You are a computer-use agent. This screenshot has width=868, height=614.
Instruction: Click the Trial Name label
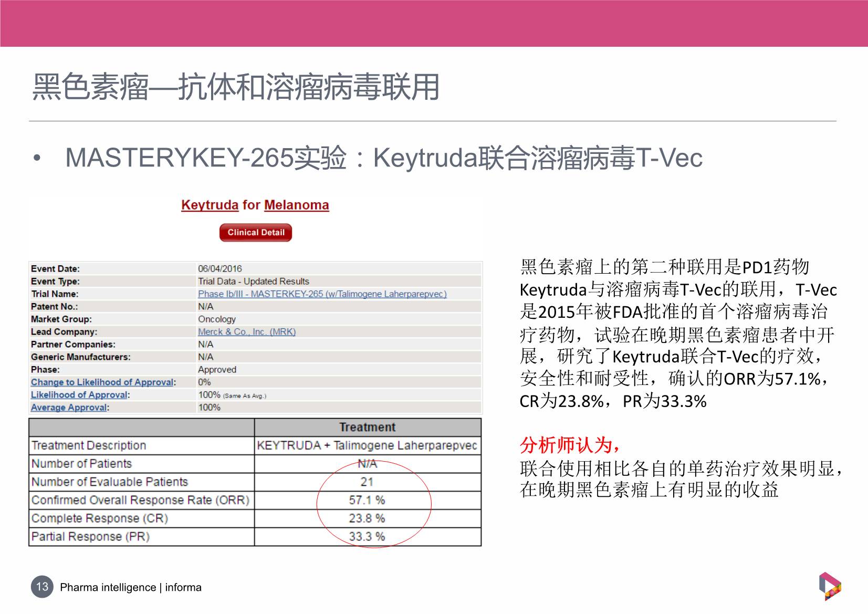click(x=55, y=294)
